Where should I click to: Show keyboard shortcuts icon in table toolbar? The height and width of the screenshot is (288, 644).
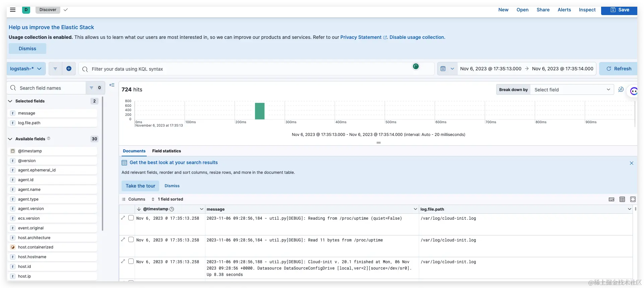[611, 199]
